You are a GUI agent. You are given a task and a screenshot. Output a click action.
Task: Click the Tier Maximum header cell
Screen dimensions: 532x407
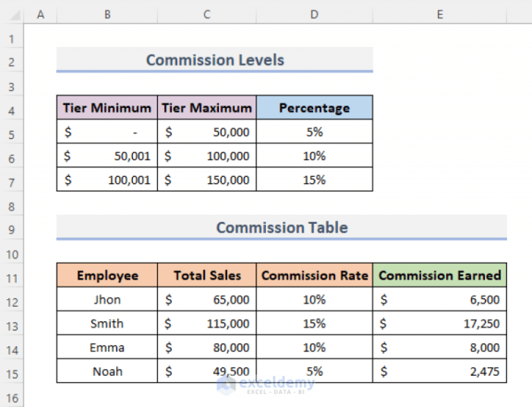click(207, 107)
